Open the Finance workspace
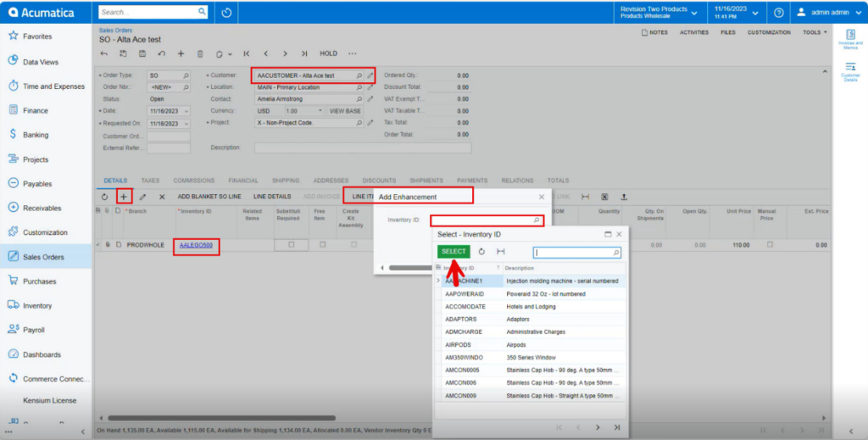Viewport: 868px width, 440px height. point(36,111)
